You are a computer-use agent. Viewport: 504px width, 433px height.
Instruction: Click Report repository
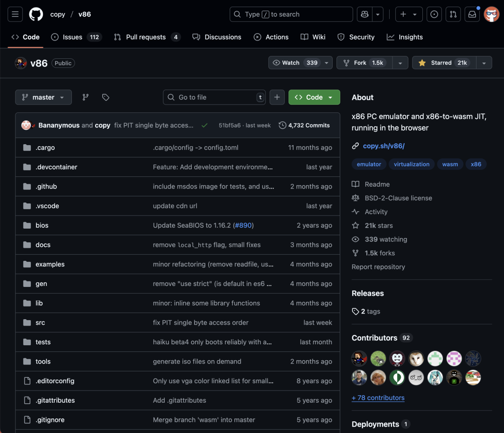[378, 267]
